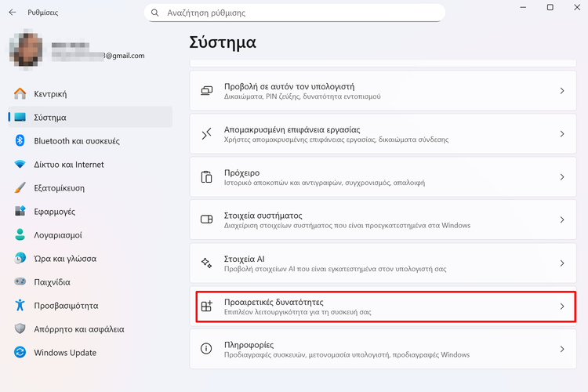The width and height of the screenshot is (588, 392).
Task: Select Απόρρητο και ασφάλεια in sidebar
Action: (x=78, y=329)
